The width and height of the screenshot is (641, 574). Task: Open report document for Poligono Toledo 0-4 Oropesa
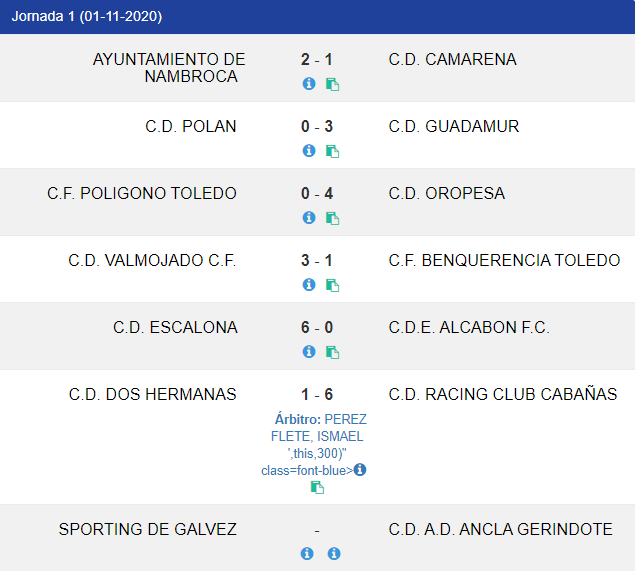[332, 218]
